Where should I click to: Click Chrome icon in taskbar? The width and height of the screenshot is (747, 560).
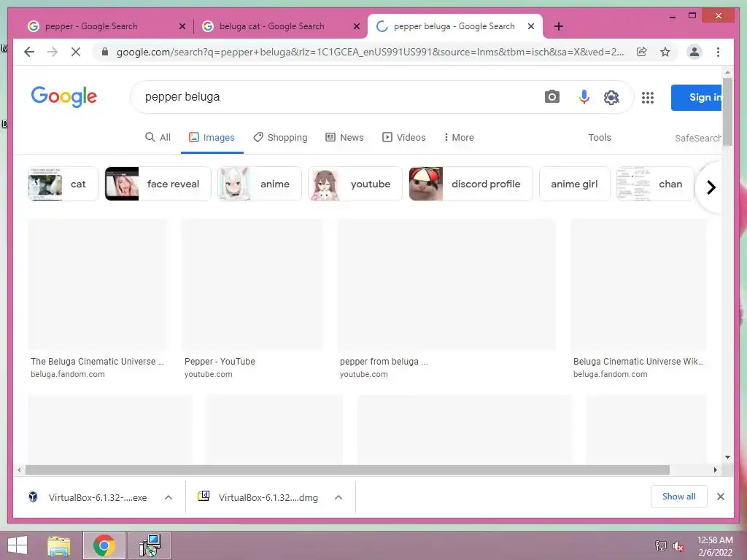click(x=104, y=545)
